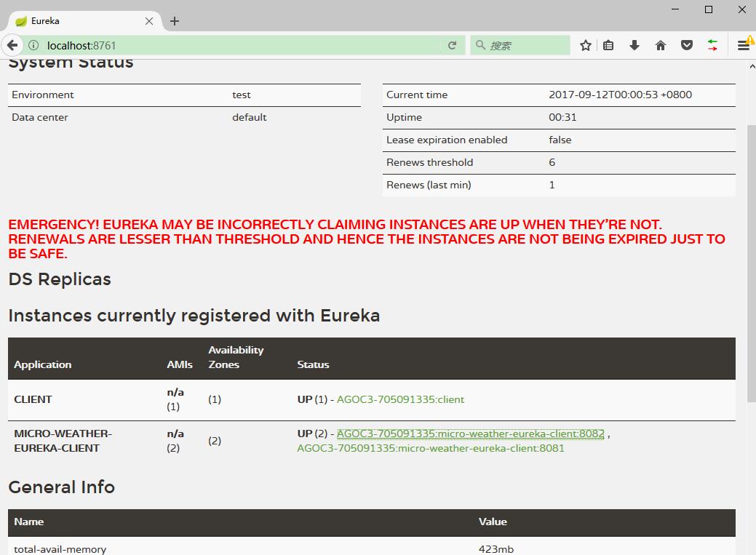Bookmark this page with the star icon

[x=586, y=45]
